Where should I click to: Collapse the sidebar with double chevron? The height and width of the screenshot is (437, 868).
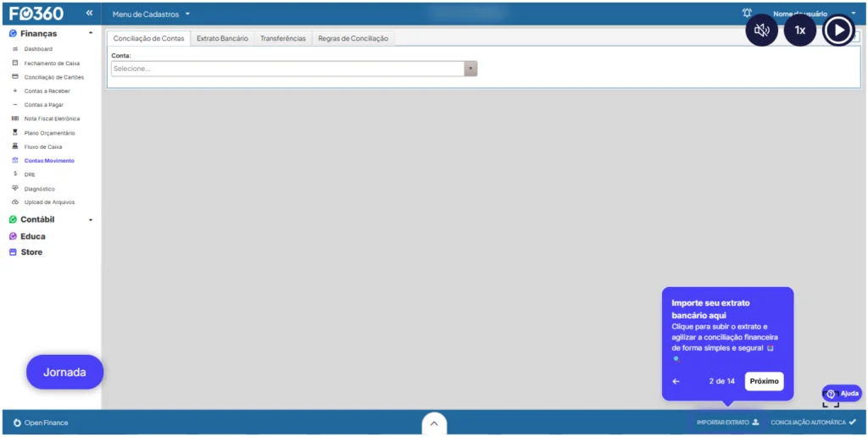click(89, 14)
